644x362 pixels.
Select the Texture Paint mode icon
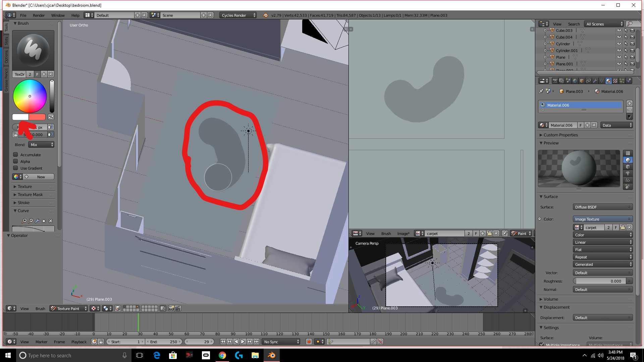[x=53, y=308]
